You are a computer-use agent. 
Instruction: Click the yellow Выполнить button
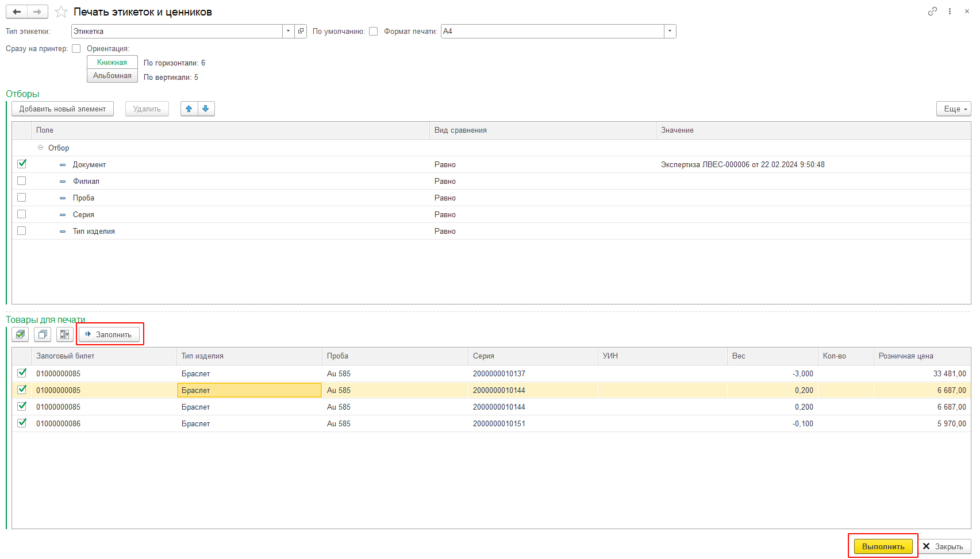(x=883, y=546)
